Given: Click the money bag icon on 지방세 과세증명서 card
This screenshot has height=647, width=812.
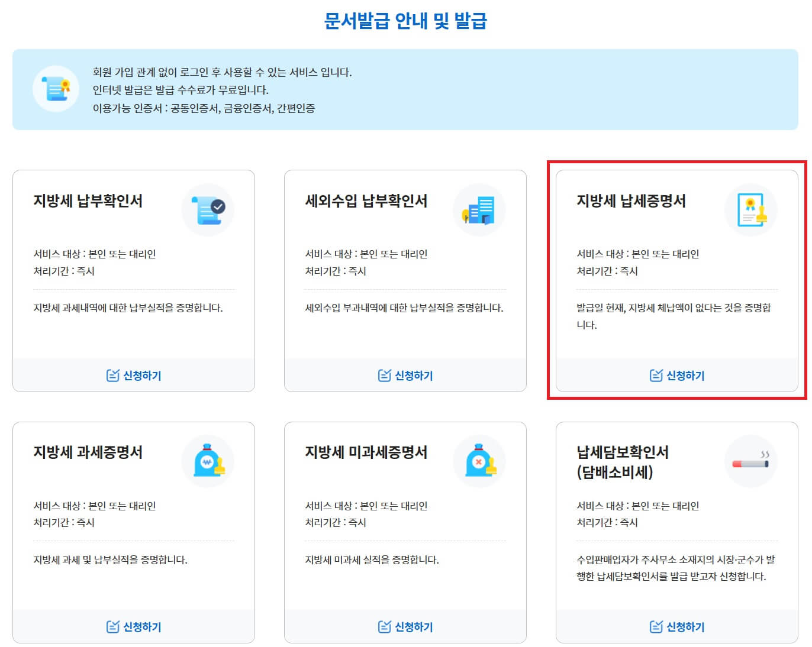Looking at the screenshot, I should (207, 462).
